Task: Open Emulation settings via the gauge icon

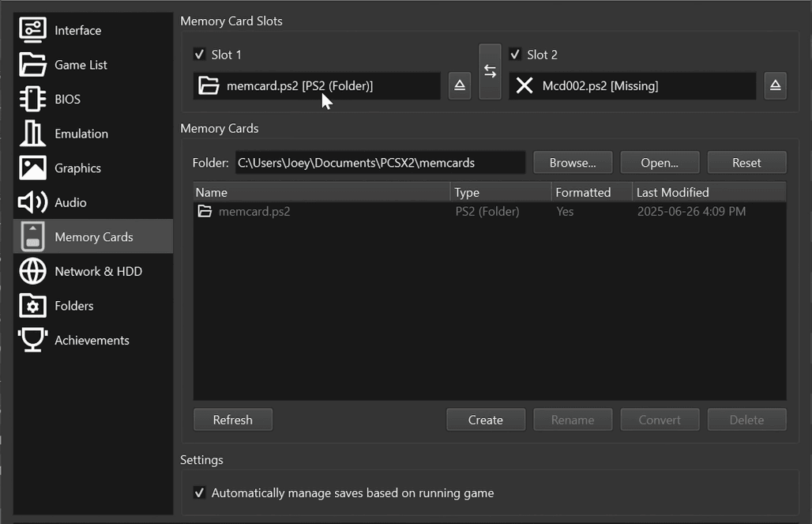Action: (x=32, y=133)
